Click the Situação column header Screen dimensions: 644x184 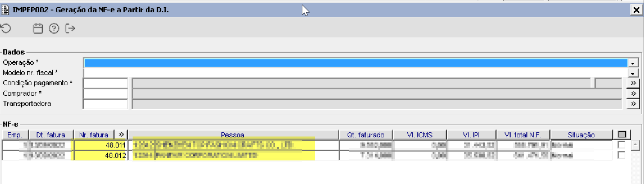581,135
